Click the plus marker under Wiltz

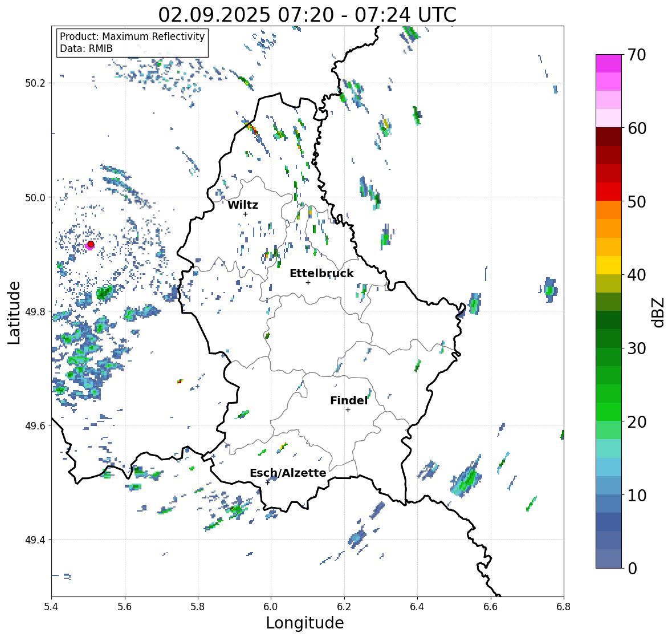(x=245, y=214)
